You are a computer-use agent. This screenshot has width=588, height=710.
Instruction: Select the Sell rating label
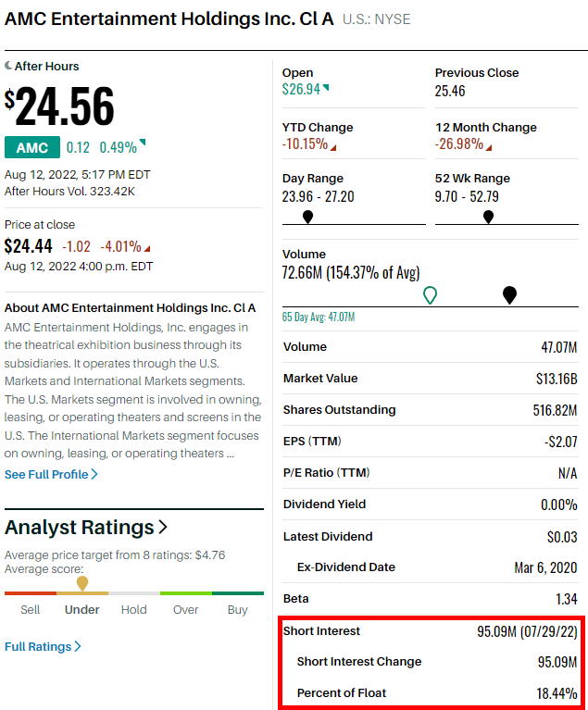click(31, 610)
